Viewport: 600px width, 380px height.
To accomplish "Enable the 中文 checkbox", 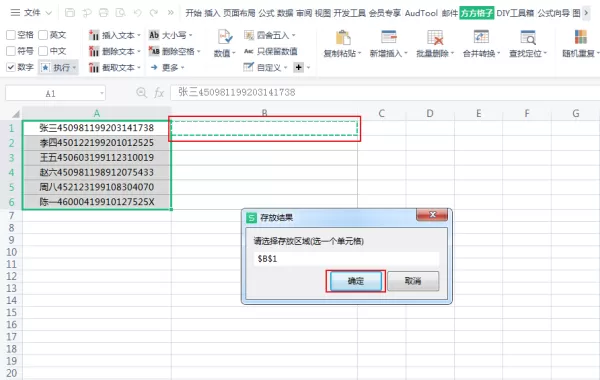I will coord(43,51).
